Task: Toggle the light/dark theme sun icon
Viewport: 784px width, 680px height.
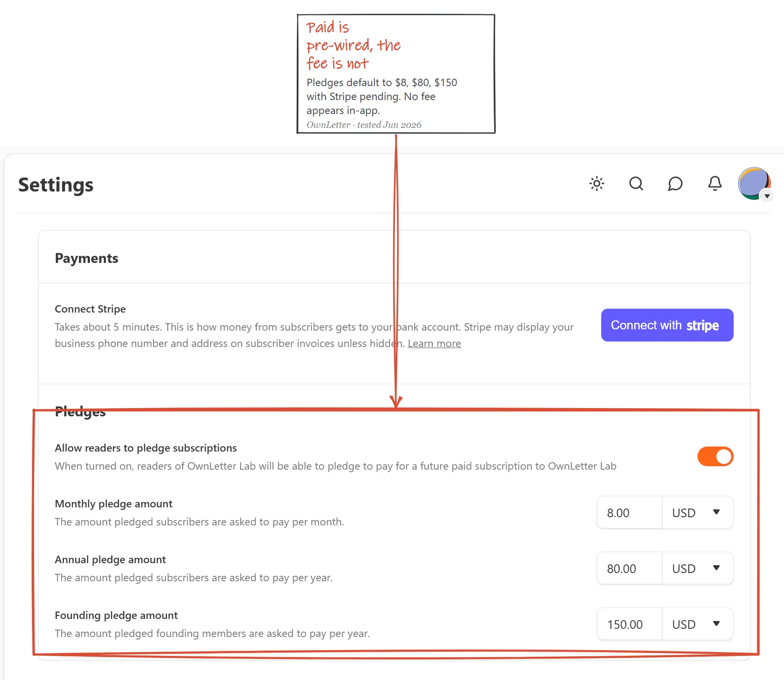Action: (x=597, y=184)
